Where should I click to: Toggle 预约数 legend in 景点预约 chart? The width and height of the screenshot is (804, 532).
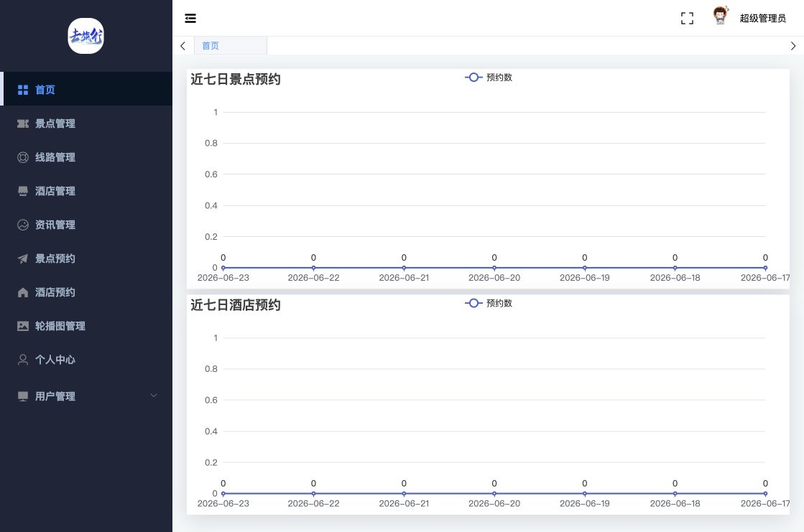pyautogui.click(x=489, y=78)
